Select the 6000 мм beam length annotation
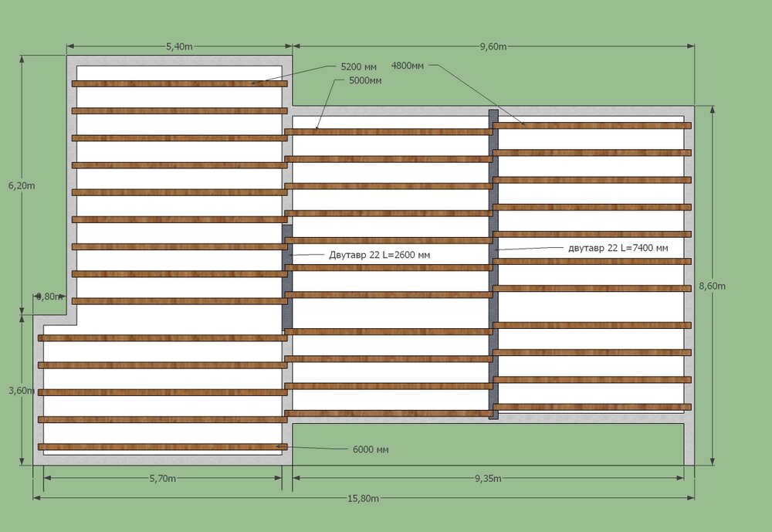The width and height of the screenshot is (772, 532). tap(371, 449)
